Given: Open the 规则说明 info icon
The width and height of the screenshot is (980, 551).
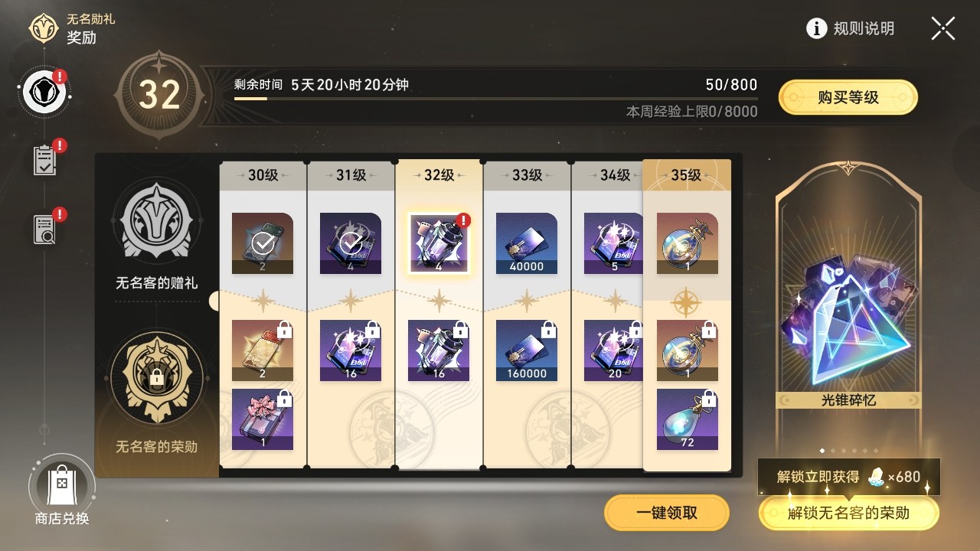Looking at the screenshot, I should click(x=817, y=29).
